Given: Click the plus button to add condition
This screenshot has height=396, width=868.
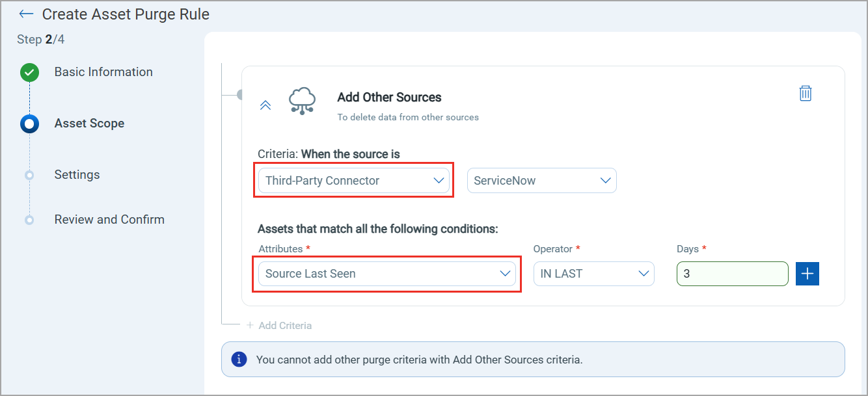Looking at the screenshot, I should coord(807,274).
